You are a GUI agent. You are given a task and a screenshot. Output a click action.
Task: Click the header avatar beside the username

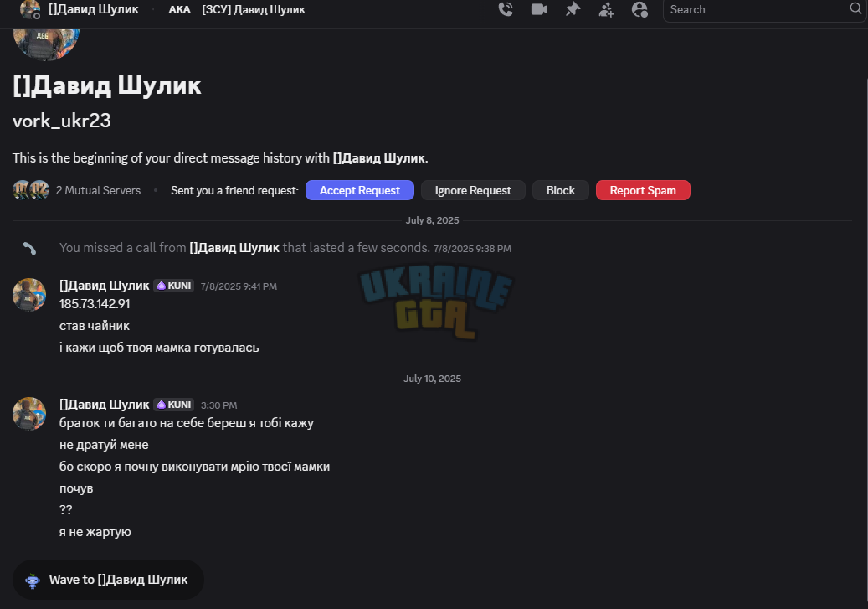coord(30,9)
